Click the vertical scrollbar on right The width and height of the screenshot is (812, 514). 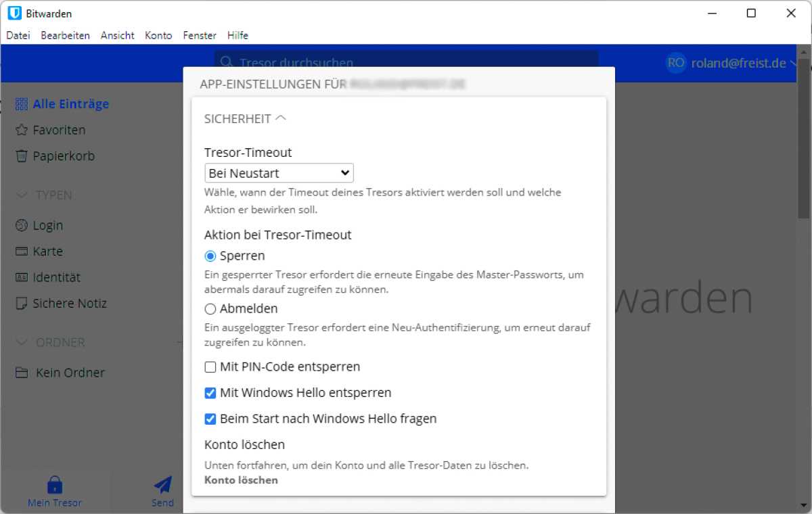click(x=803, y=139)
